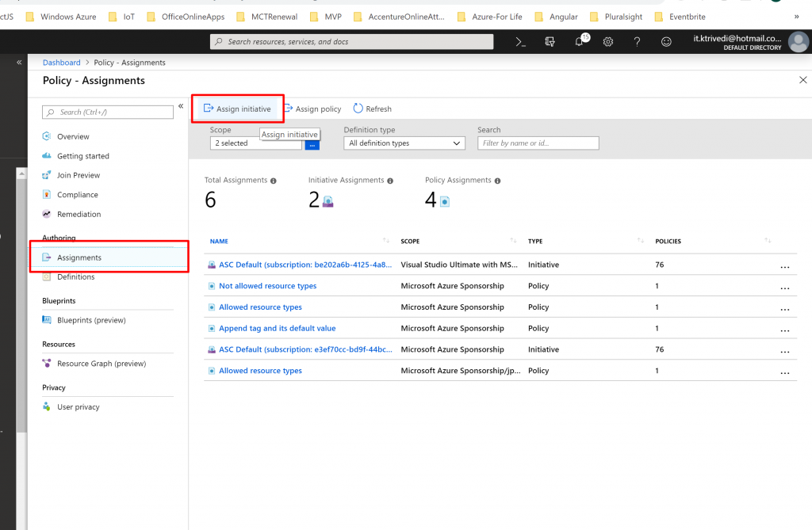Viewport: 812px width, 530px height.
Task: Open the Cloud Shell icon in top bar
Action: pyautogui.click(x=520, y=42)
